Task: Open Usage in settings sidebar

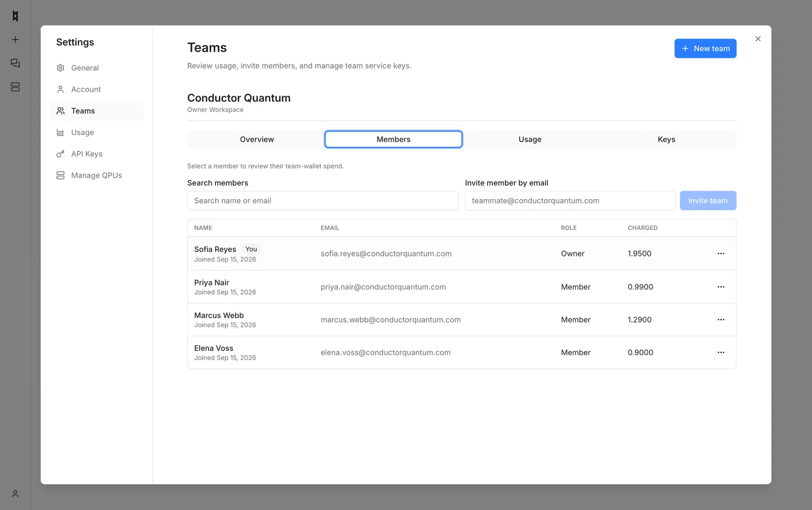Action: pos(97,133)
